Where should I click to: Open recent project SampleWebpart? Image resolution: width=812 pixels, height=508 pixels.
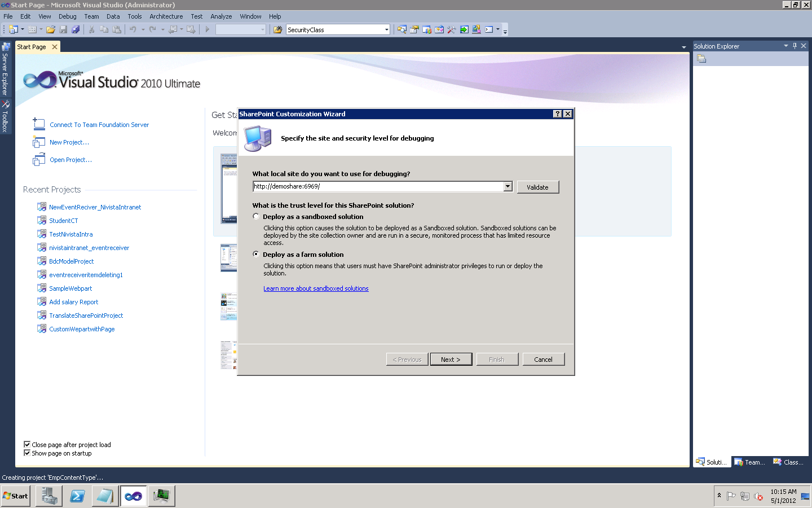point(70,288)
